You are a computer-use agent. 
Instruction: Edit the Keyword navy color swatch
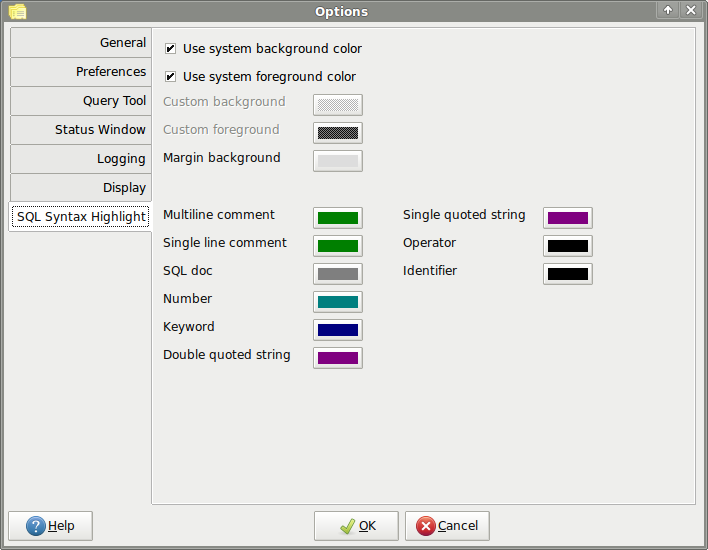338,330
